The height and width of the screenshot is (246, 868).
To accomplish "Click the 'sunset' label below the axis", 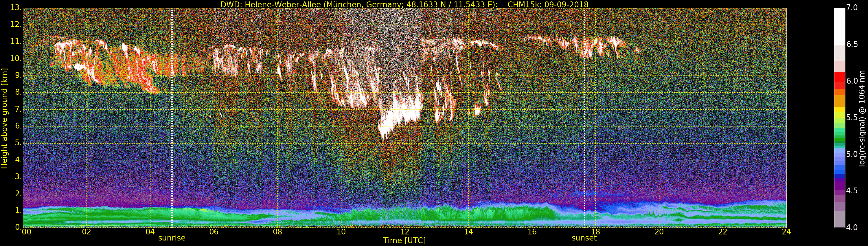I will click(x=584, y=238).
